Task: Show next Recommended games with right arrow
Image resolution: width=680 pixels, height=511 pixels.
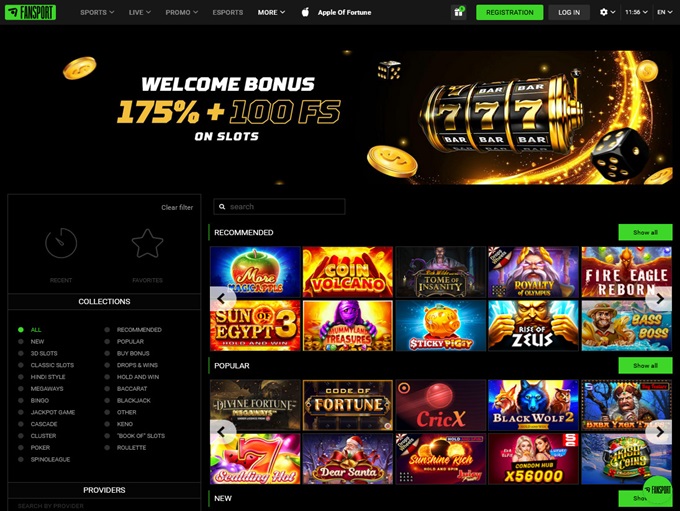Action: [659, 298]
